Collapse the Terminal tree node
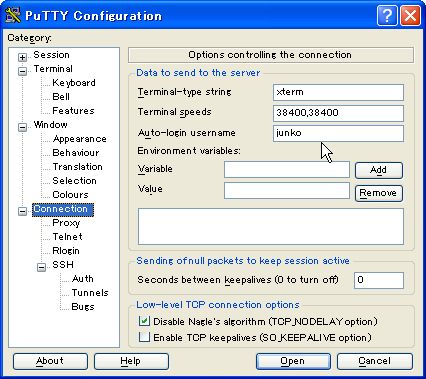Viewport: 426px width, 379px height. pos(22,71)
